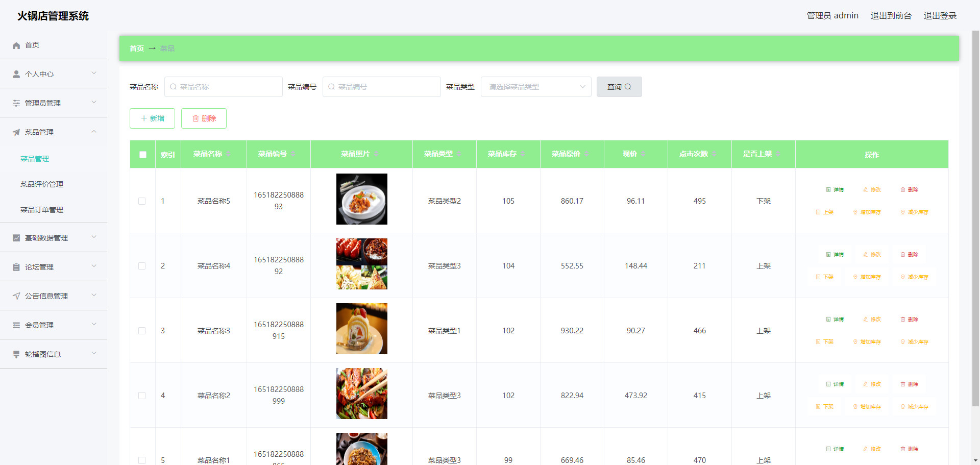This screenshot has width=980, height=465.
Task: Open 详情 for 菜品名称4
Action: (835, 255)
